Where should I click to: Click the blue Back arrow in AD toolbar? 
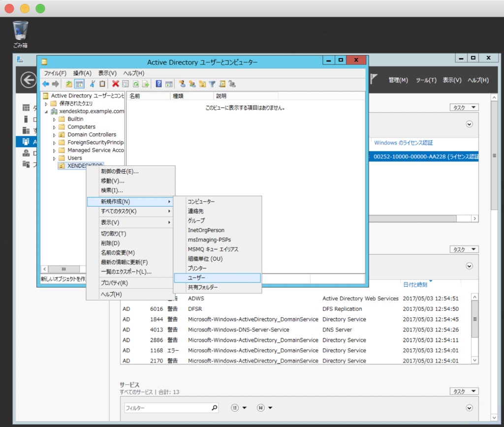point(46,84)
